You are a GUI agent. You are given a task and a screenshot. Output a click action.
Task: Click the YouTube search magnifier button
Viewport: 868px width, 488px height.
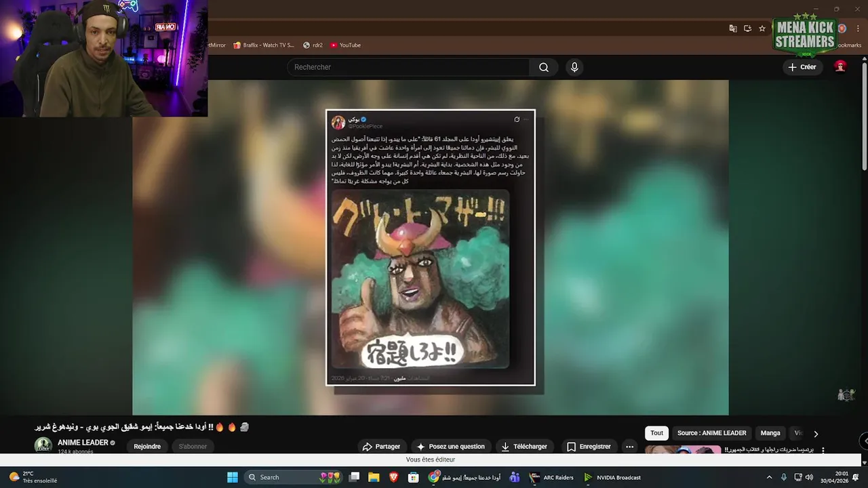click(544, 67)
